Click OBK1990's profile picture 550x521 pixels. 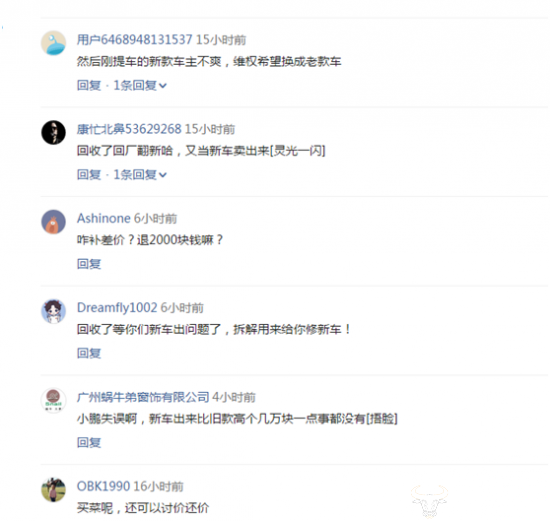pos(53,489)
